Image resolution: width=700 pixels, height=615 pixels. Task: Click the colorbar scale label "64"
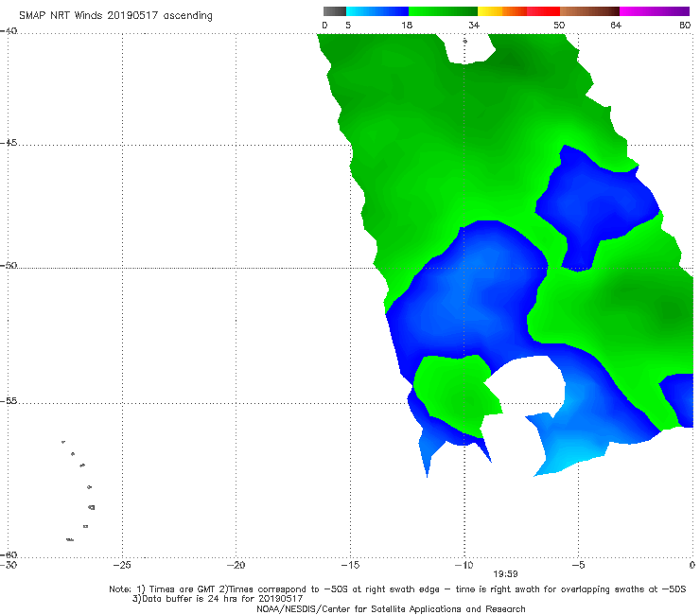point(616,26)
